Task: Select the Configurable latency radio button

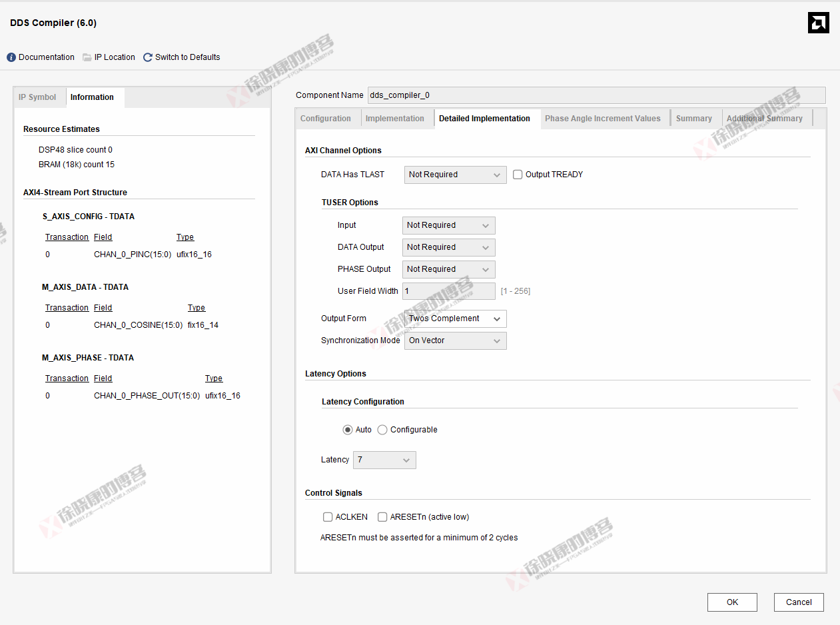Action: point(382,430)
